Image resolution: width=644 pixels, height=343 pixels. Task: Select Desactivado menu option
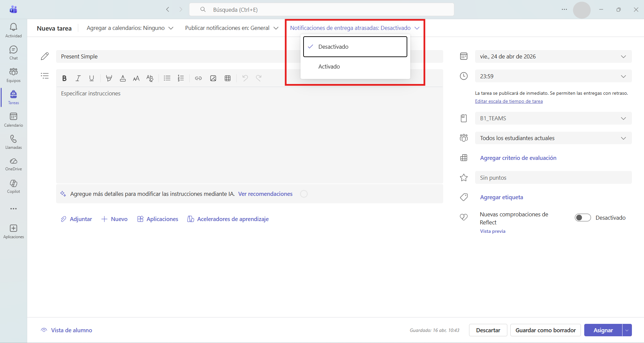355,47
